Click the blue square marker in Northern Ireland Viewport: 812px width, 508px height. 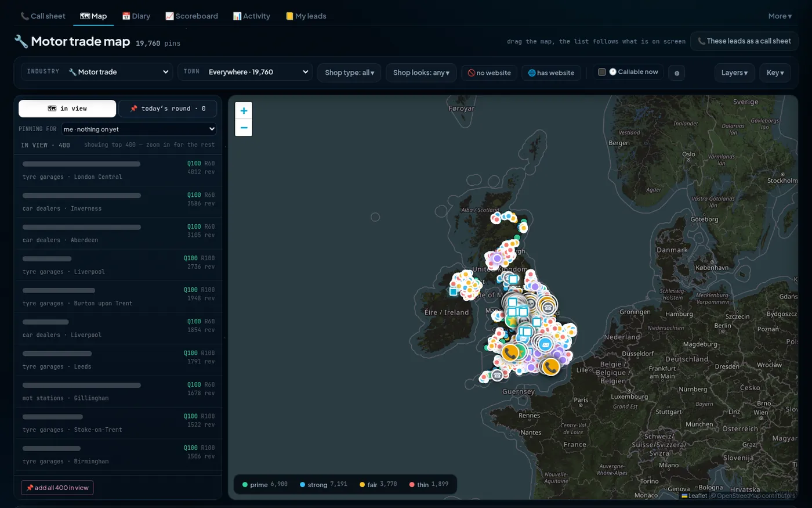[x=454, y=291]
